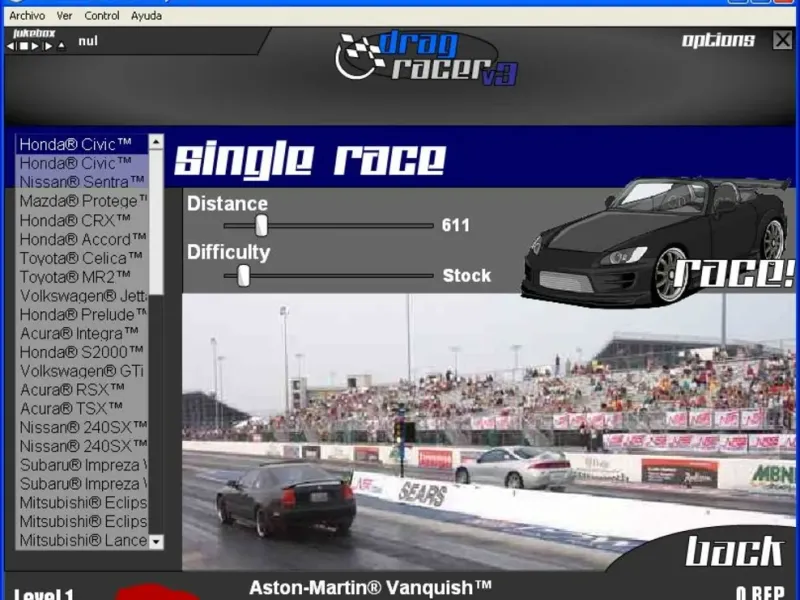This screenshot has height=600, width=800.
Task: Play the jukebox music
Action: [x=35, y=46]
